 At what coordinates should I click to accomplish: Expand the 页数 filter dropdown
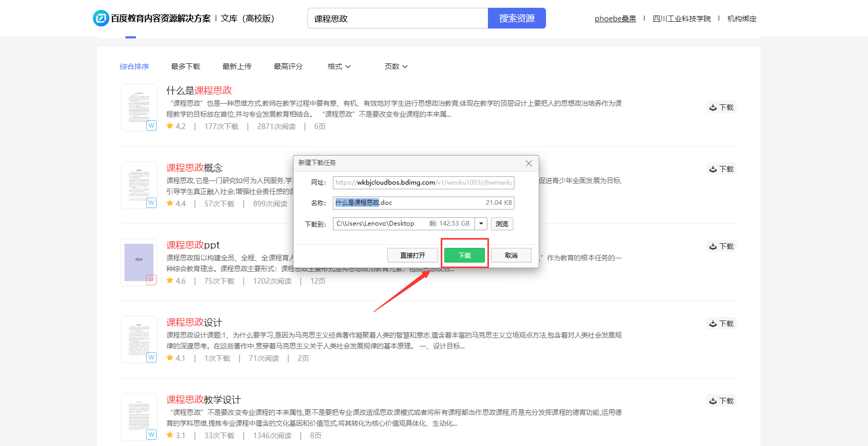(x=396, y=66)
